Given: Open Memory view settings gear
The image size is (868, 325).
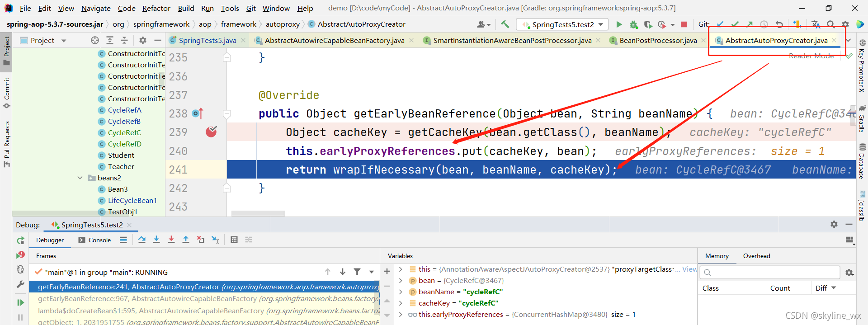Looking at the screenshot, I should point(849,273).
